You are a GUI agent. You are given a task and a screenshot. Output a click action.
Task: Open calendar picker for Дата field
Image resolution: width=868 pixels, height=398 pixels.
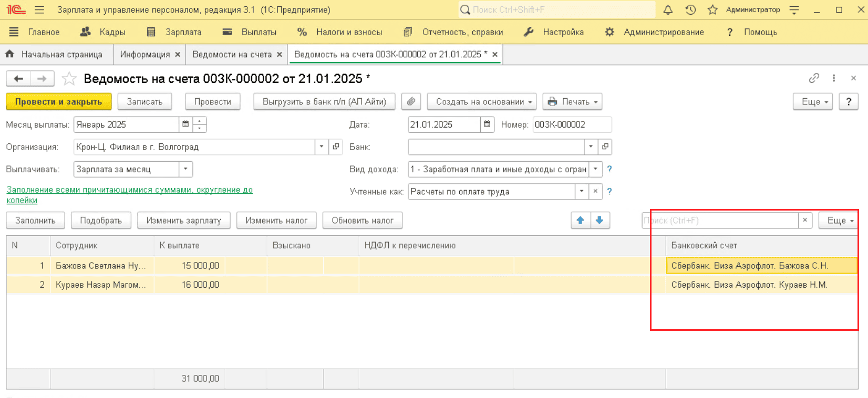pos(487,125)
